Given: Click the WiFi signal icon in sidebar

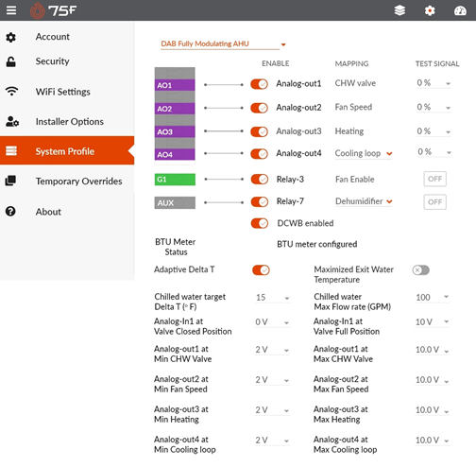Looking at the screenshot, I should [x=11, y=91].
